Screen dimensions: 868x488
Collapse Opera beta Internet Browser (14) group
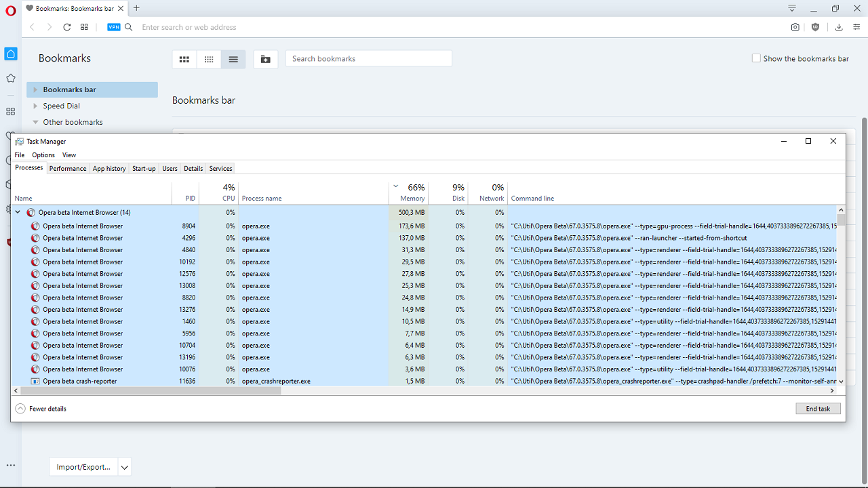tap(18, 212)
